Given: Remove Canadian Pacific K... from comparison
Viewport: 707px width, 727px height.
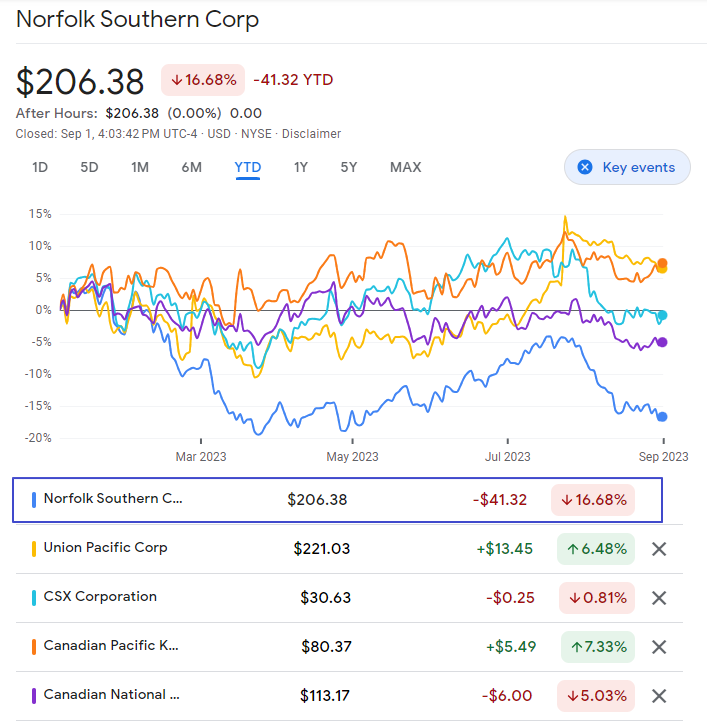Looking at the screenshot, I should pos(659,647).
